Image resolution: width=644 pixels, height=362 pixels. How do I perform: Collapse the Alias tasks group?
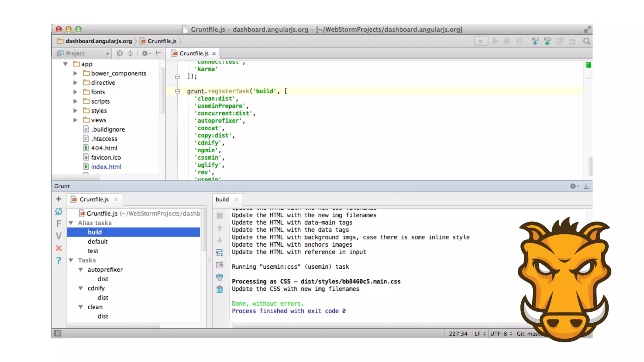click(71, 223)
